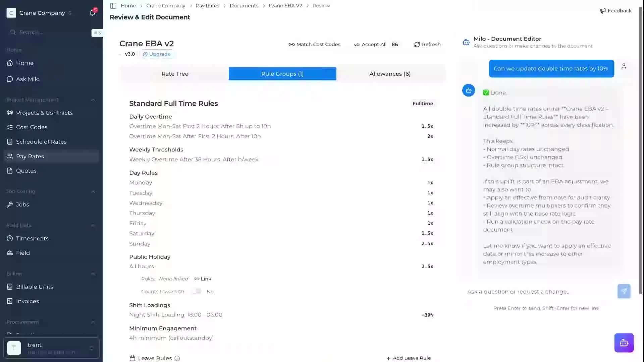
Task: Click the Leave Rules info icon
Action: coord(177,358)
